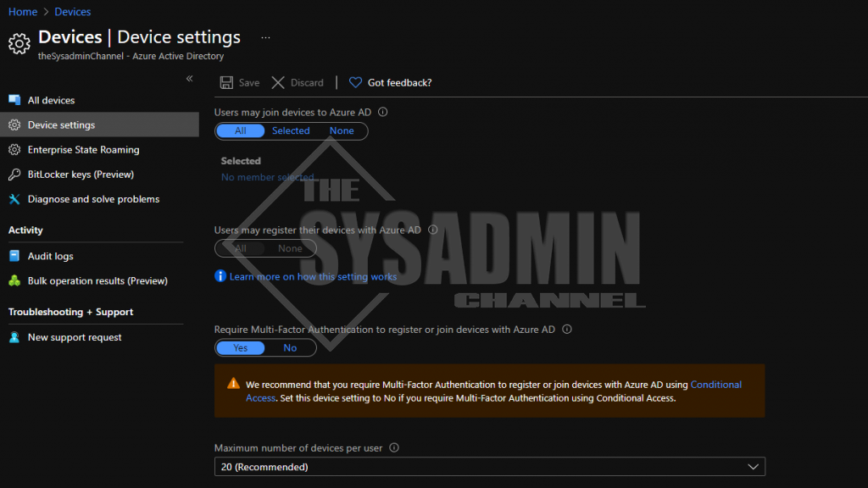Click the Save floppy disk icon
The image size is (868, 488).
(x=226, y=82)
